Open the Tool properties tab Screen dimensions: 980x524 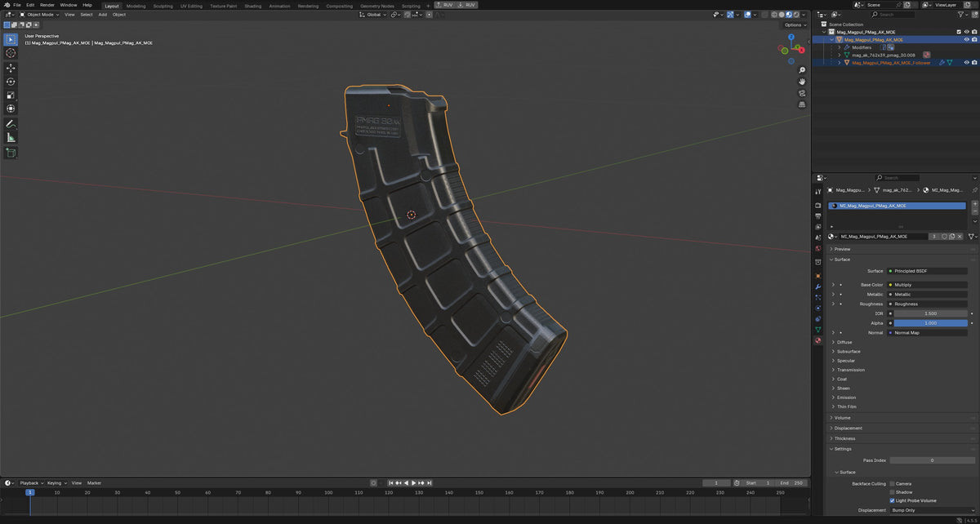point(817,190)
